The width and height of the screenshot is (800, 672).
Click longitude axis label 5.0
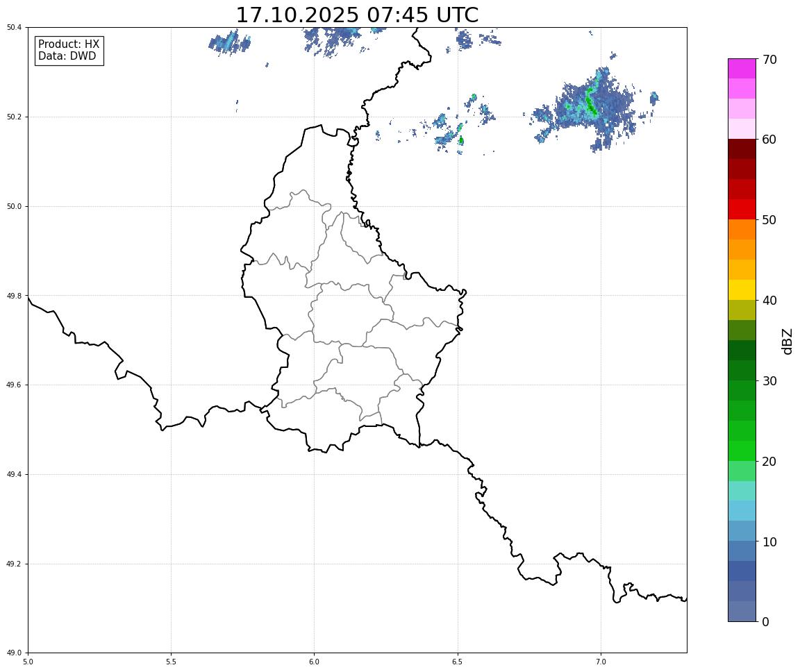28,662
